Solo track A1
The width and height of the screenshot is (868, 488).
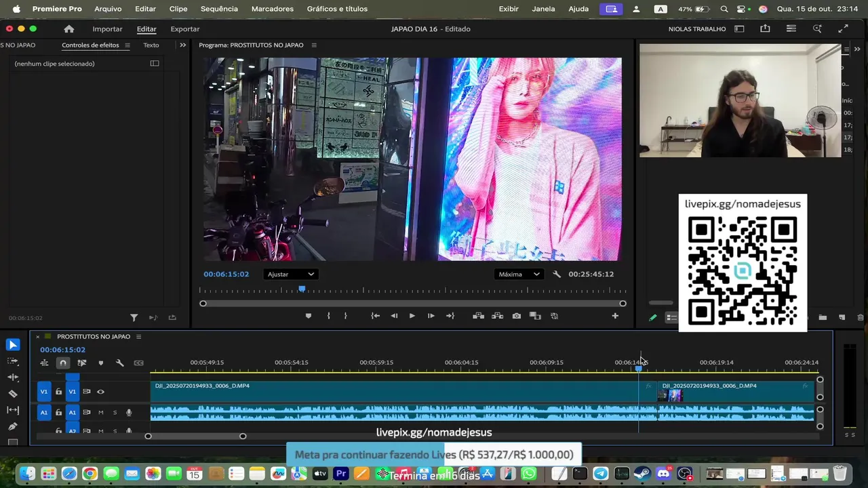point(115,412)
